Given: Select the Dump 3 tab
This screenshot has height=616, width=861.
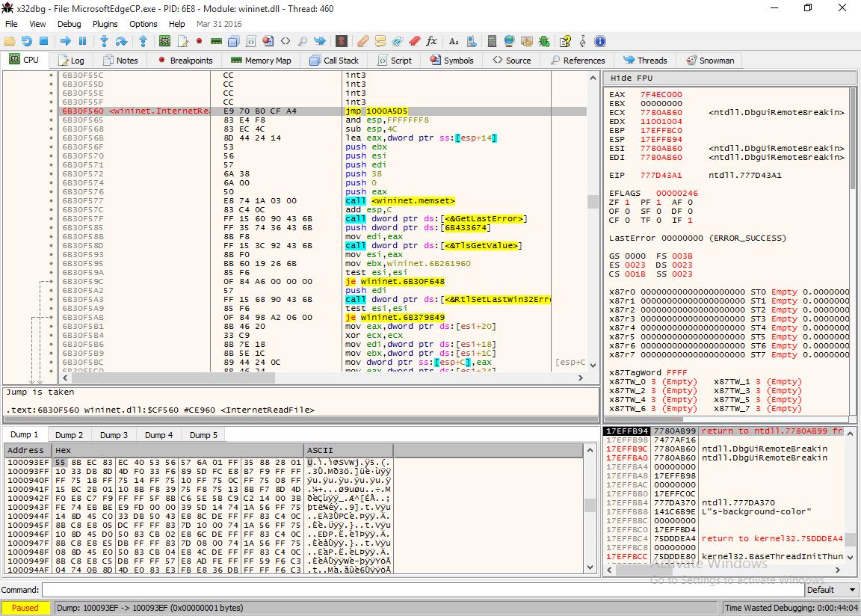Looking at the screenshot, I should [114, 435].
